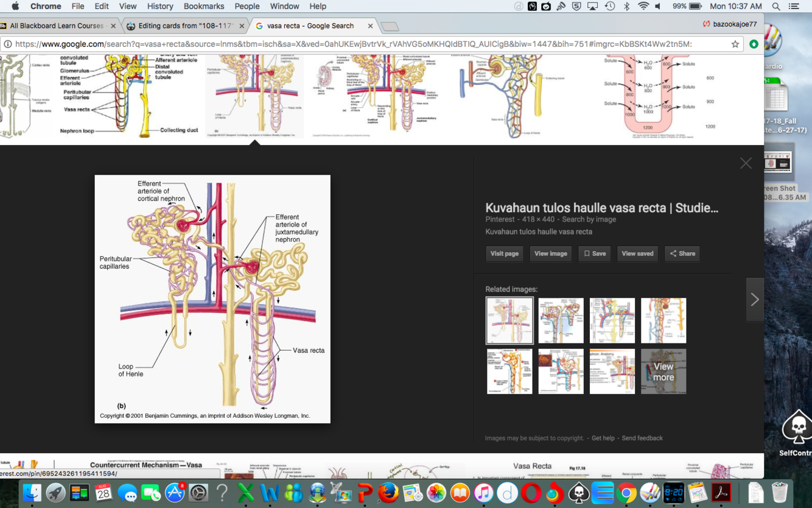Viewport: 812px width, 508px height.
Task: Click Chrome icon in the dock
Action: coord(626,492)
